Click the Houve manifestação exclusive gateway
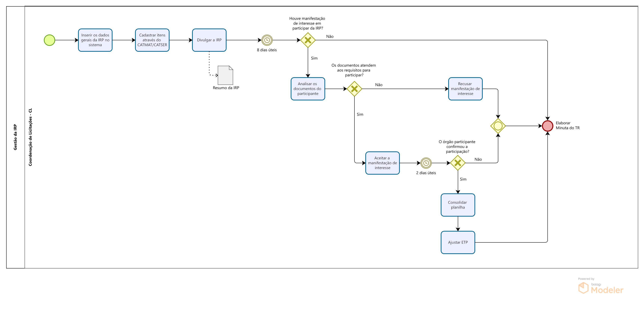This screenshot has width=644, height=323. click(308, 40)
